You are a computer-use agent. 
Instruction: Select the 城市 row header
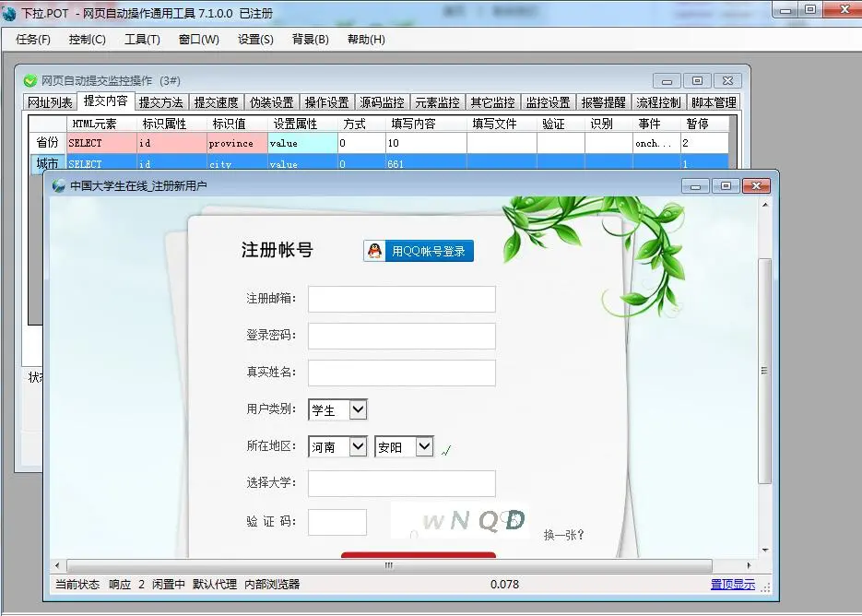click(47, 163)
